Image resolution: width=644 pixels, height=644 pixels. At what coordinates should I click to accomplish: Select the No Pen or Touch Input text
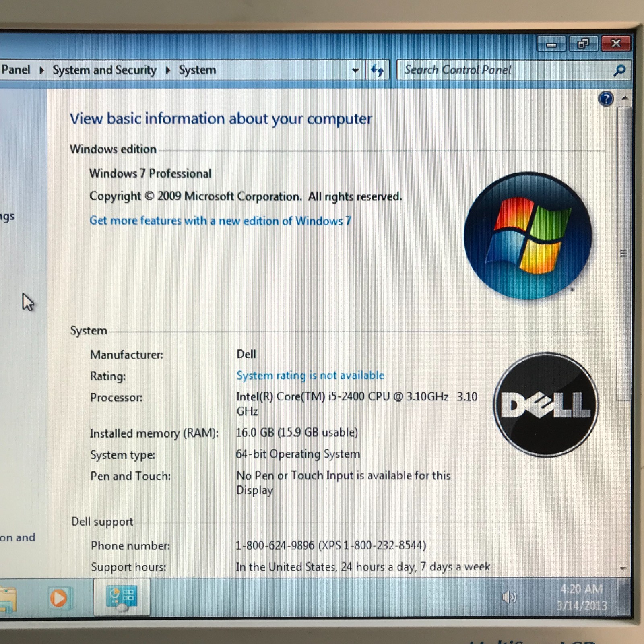[343, 483]
